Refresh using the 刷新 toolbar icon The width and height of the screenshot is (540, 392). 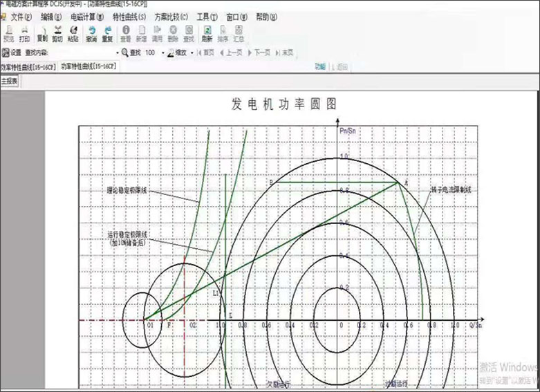[x=207, y=33]
